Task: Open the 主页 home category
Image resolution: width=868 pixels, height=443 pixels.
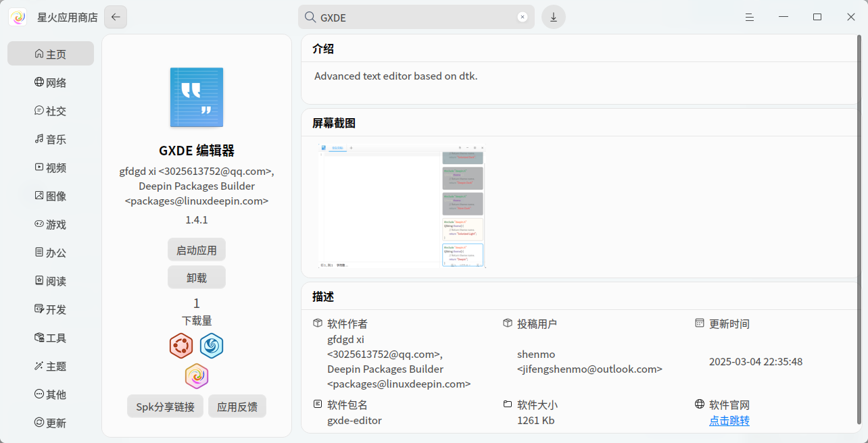Action: [51, 54]
